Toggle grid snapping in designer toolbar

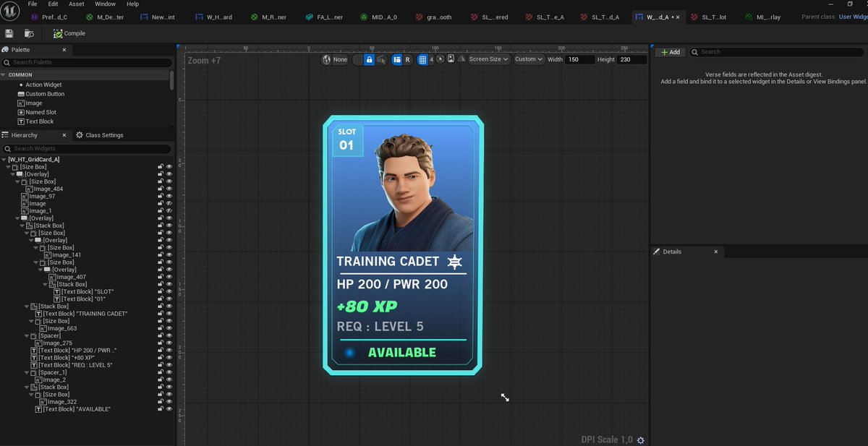422,59
